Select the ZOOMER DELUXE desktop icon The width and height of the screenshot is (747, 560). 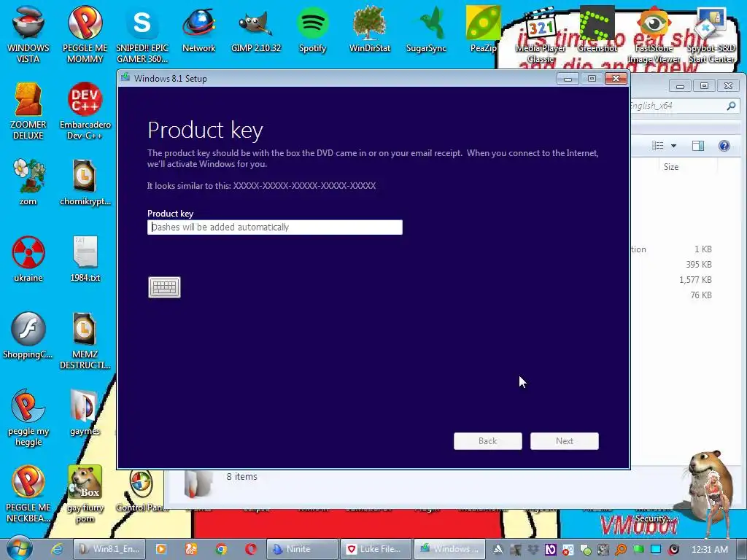click(x=28, y=111)
